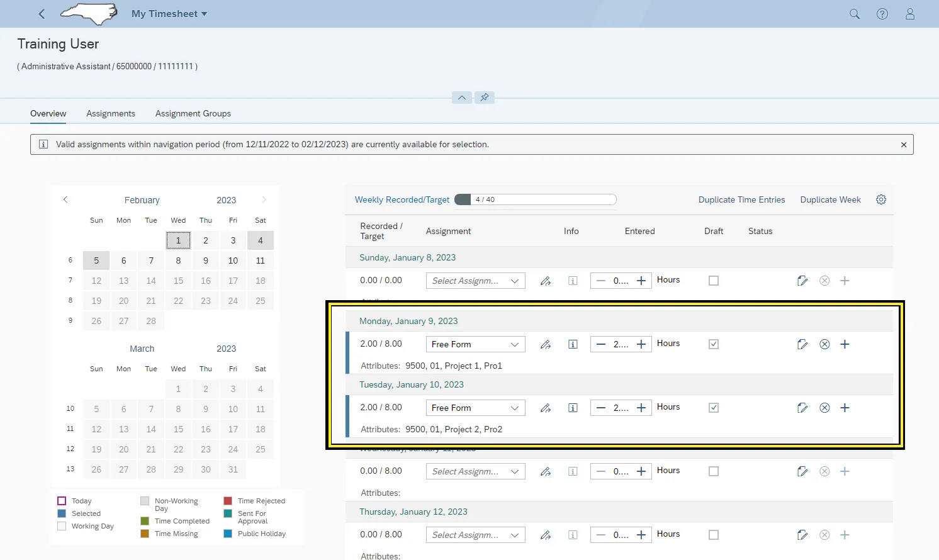Click Duplicate Week link
Image resolution: width=939 pixels, height=560 pixels.
click(x=830, y=199)
